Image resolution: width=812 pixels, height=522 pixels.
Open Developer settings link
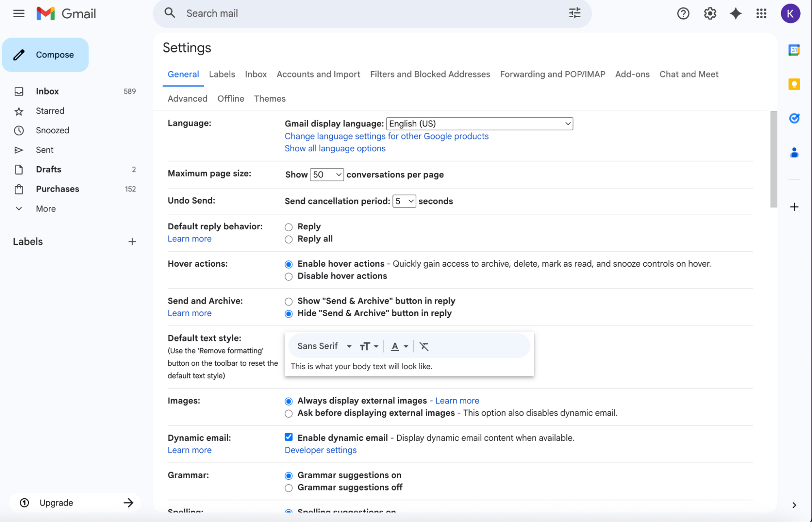[320, 450]
